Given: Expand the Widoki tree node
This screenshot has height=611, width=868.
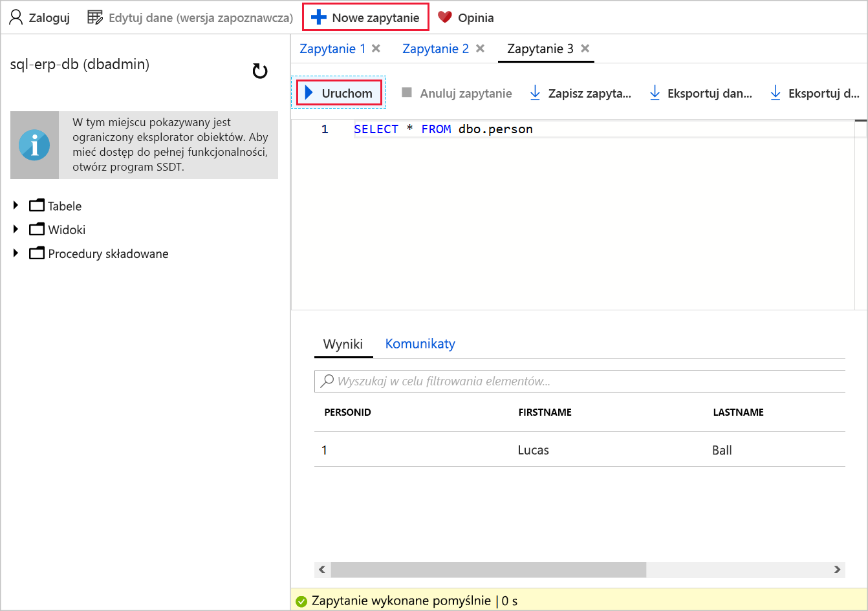Looking at the screenshot, I should tap(16, 229).
